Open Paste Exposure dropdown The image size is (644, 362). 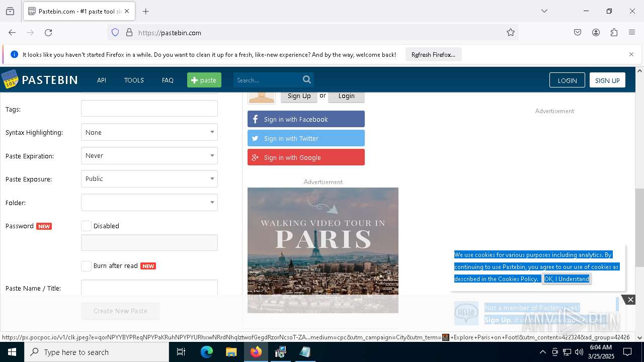click(149, 178)
